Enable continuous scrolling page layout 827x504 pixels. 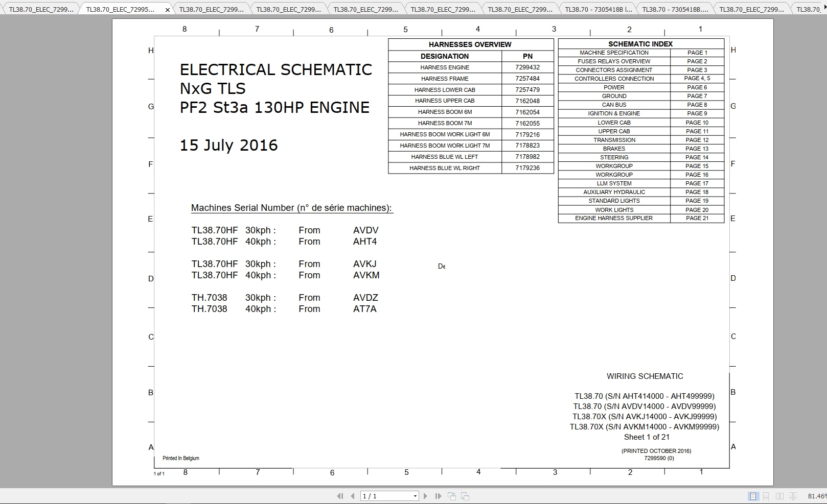(766, 496)
